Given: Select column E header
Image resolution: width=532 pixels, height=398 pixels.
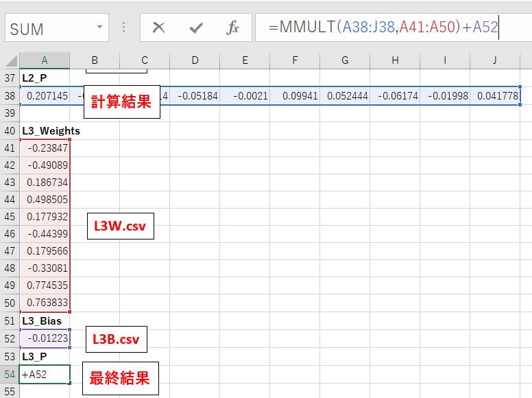Looking at the screenshot, I should (x=245, y=60).
